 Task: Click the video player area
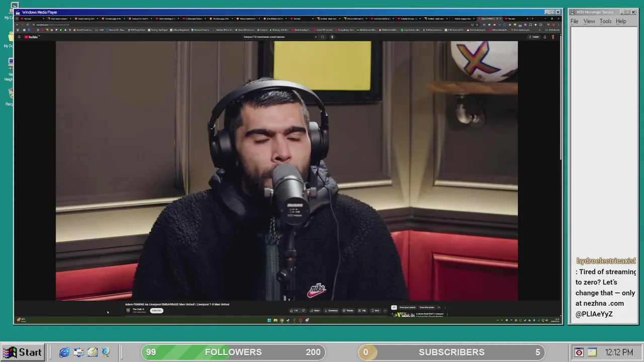click(287, 171)
